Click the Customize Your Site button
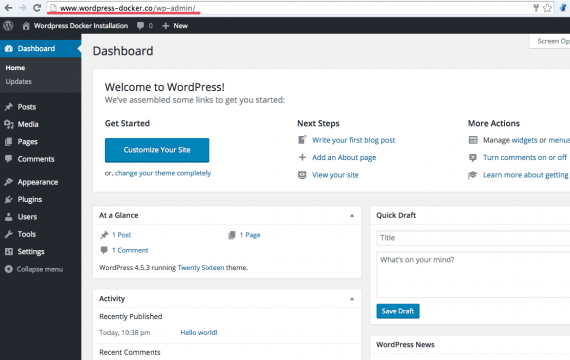Viewport: 570px width, 360px height. 157,150
